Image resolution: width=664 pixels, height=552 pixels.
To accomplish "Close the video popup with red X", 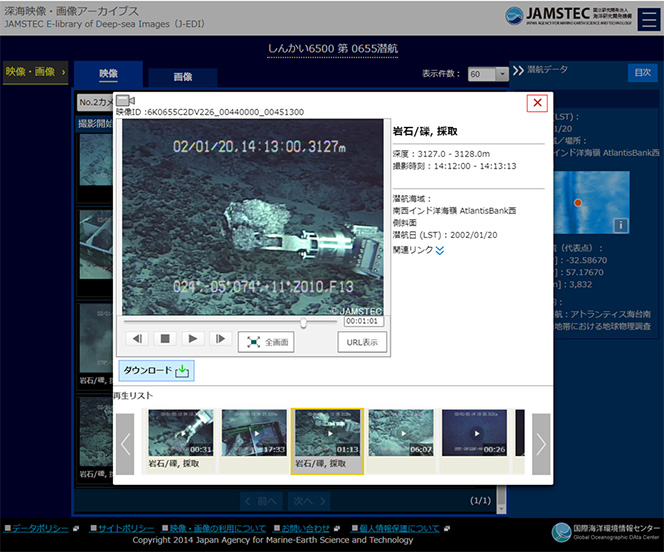I will [537, 102].
